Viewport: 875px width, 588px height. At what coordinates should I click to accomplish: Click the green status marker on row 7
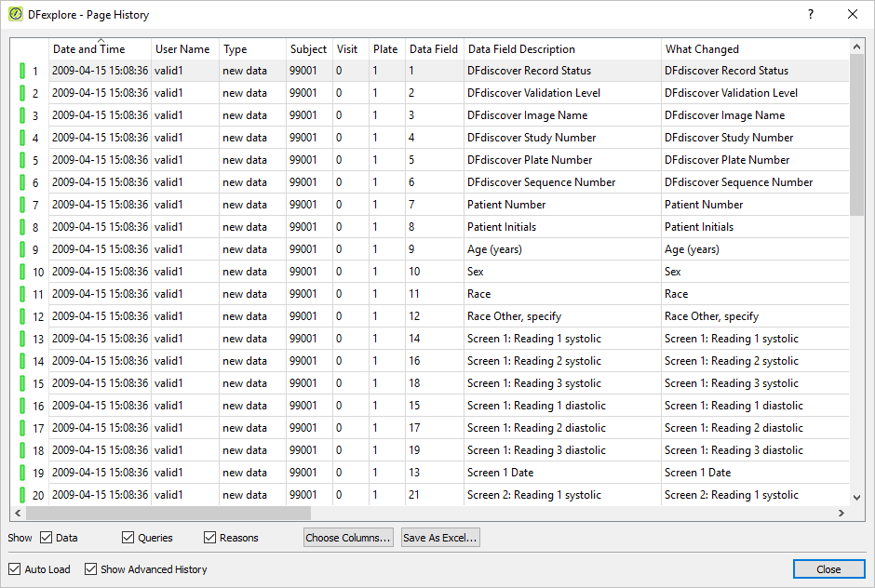[22, 205]
